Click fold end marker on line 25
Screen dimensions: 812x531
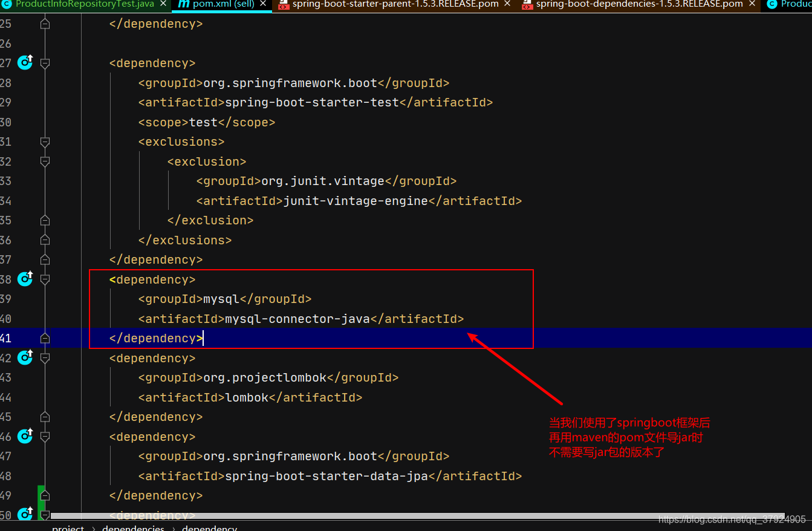(x=45, y=24)
